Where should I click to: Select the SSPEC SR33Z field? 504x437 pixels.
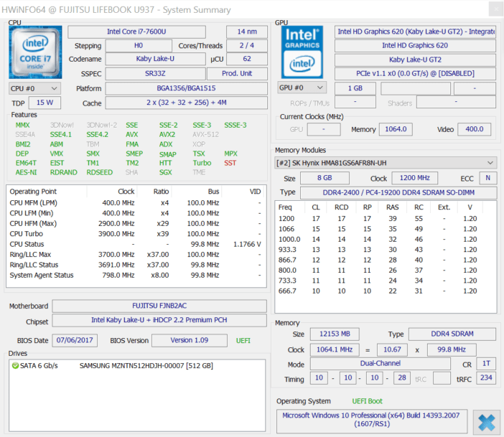pyautogui.click(x=155, y=74)
